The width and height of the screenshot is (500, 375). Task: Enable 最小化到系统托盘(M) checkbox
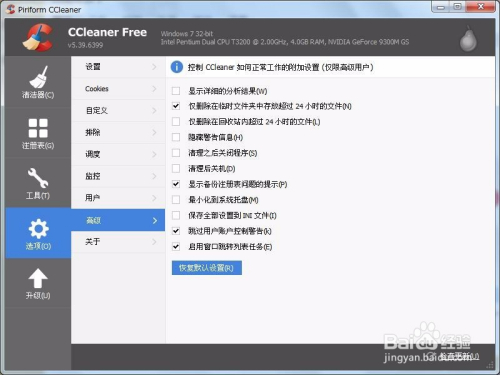tap(176, 200)
